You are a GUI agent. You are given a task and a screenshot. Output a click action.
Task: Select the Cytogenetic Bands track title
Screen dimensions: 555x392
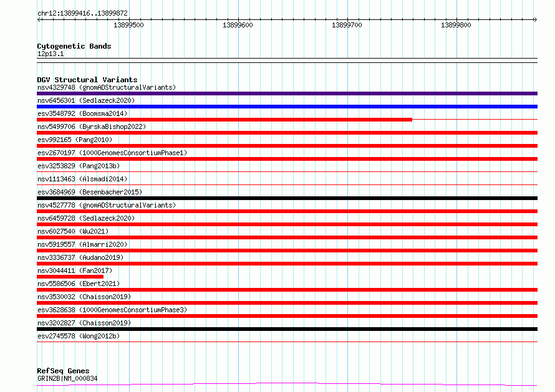(74, 46)
